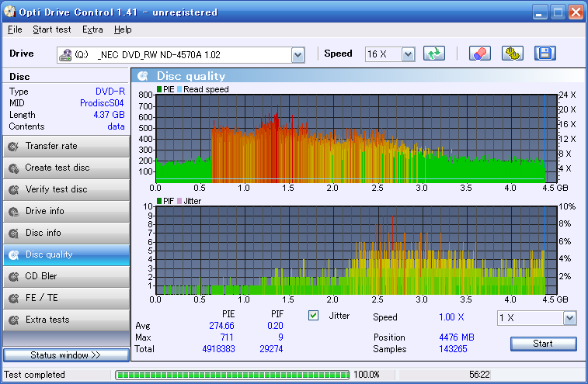Toggle the Jitter checkbox
588x384 pixels.
tap(314, 316)
